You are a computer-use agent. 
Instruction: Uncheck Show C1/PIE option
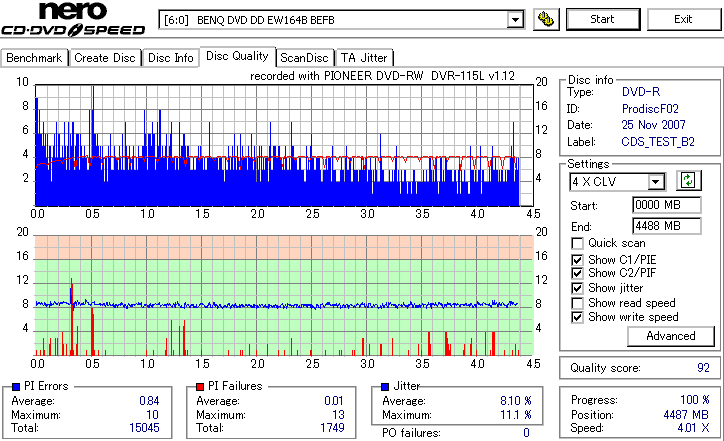577,260
